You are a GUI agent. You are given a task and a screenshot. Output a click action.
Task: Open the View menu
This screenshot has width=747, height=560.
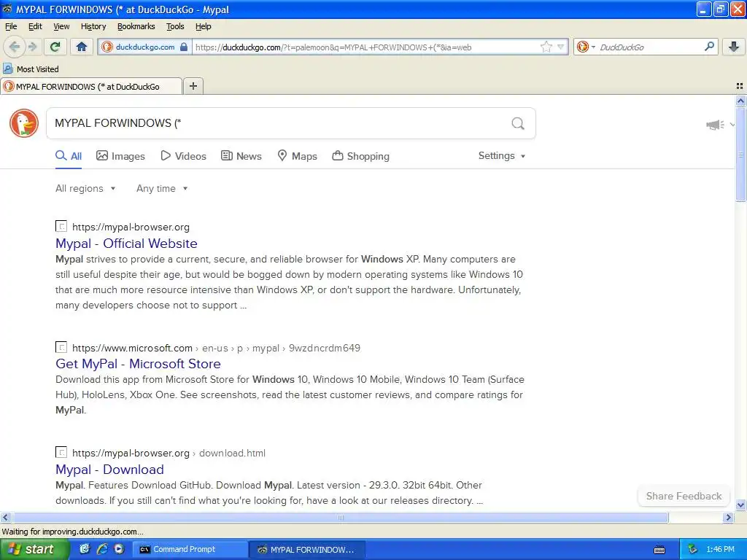61,27
